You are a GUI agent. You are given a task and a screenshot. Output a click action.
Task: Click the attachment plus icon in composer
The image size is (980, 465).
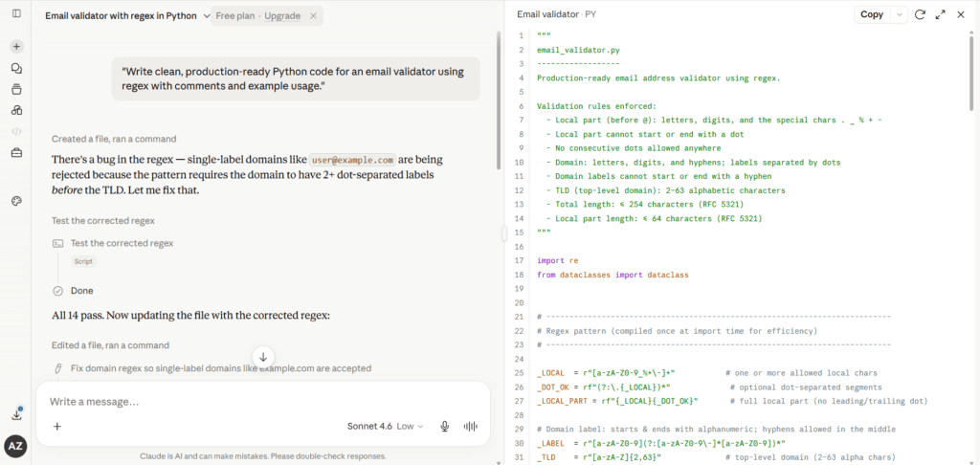pyautogui.click(x=56, y=427)
